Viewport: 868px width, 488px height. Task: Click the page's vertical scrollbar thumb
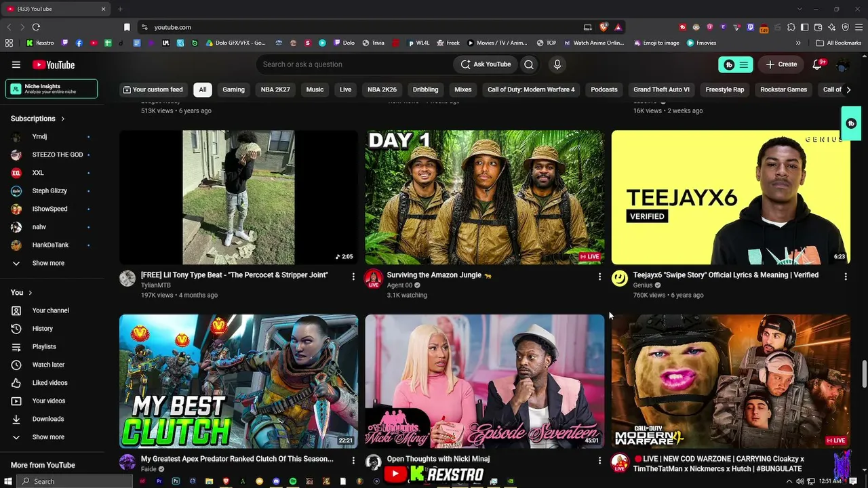point(864,373)
